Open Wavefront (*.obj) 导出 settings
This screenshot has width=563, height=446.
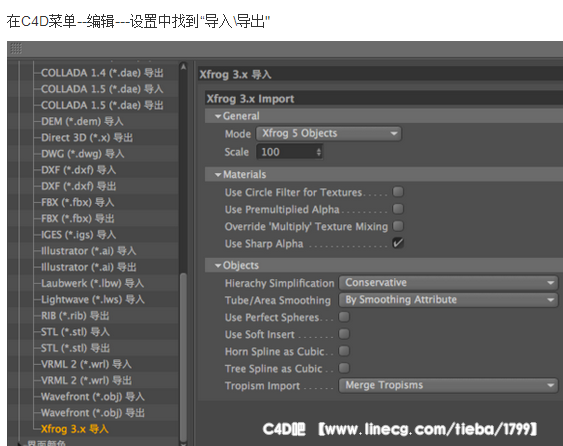pyautogui.click(x=93, y=413)
